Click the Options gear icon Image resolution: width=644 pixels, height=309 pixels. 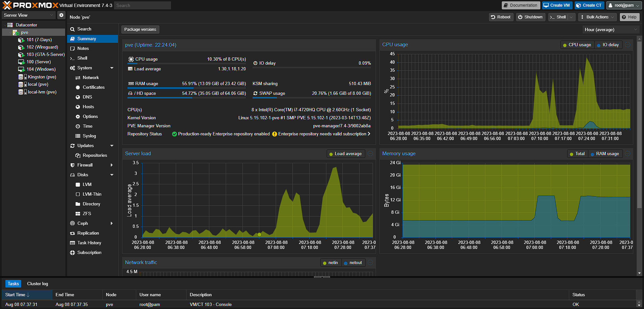(77, 117)
